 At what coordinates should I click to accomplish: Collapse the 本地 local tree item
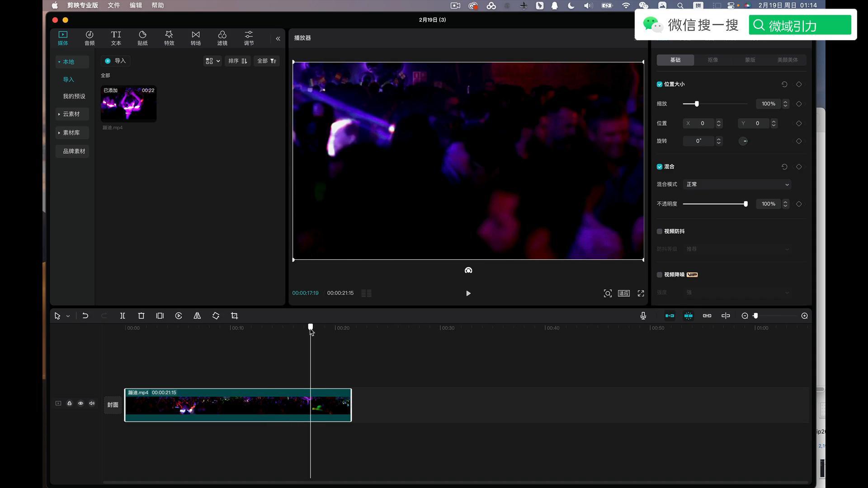point(72,62)
